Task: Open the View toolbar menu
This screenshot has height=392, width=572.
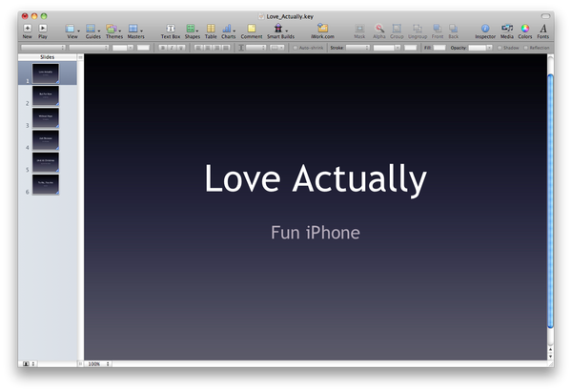Action: 71,31
